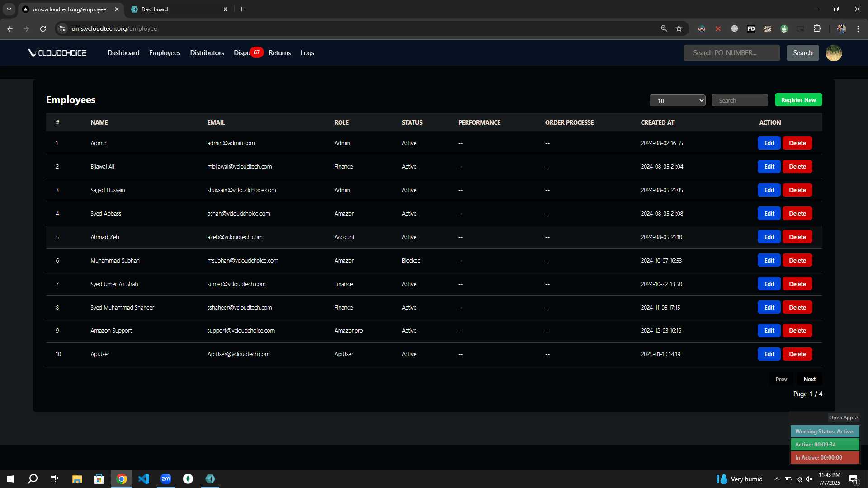Bookmark this page with star icon
The width and height of the screenshot is (868, 488).
pyautogui.click(x=679, y=28)
